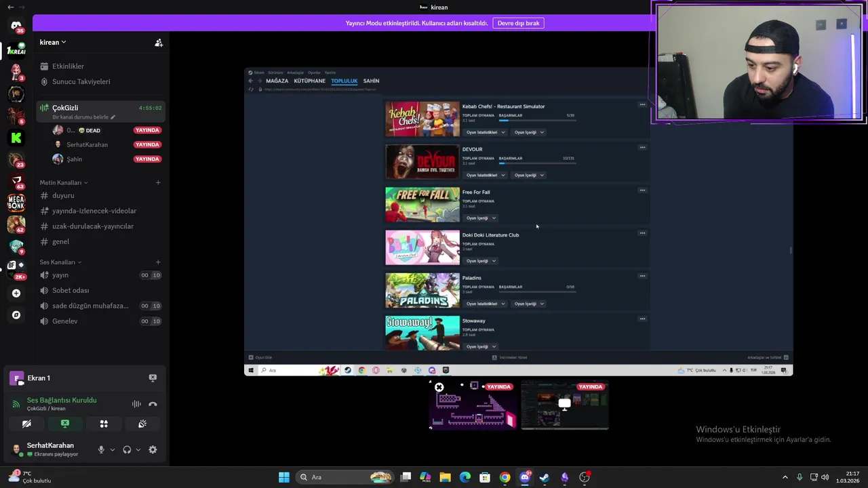868x488 pixels.
Task: Toggle the green screen share button
Action: pos(65,424)
